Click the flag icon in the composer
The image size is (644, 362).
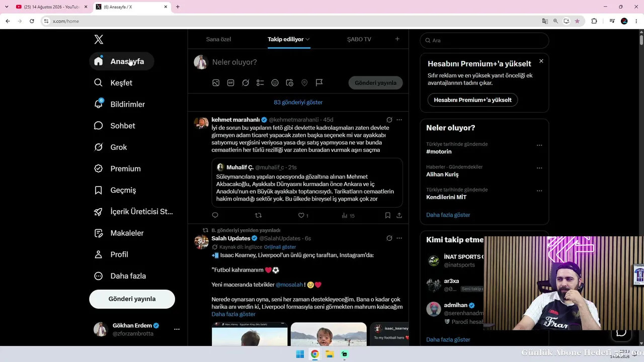pyautogui.click(x=319, y=83)
